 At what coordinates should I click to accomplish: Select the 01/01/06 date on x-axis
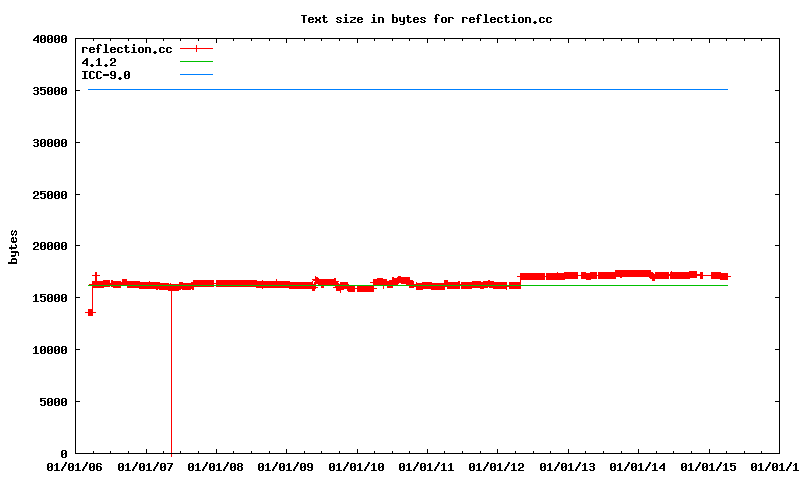(75, 467)
